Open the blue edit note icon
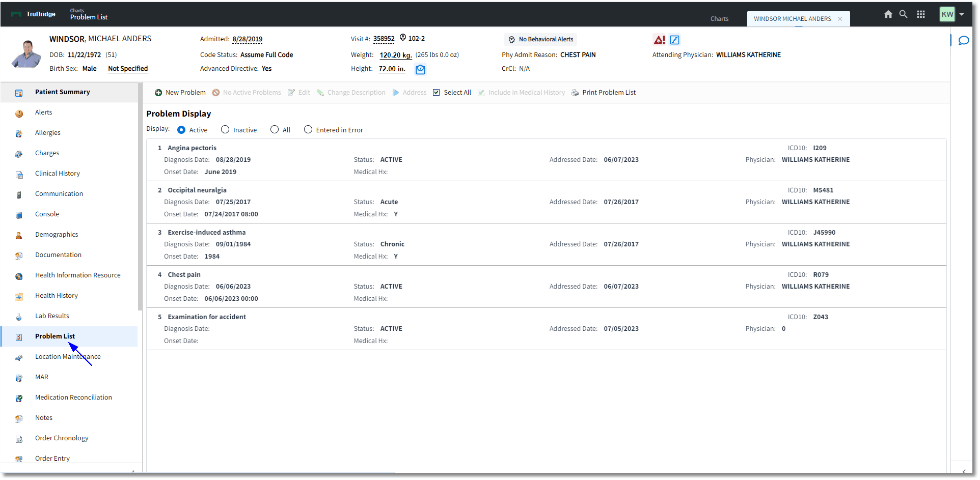 point(675,40)
